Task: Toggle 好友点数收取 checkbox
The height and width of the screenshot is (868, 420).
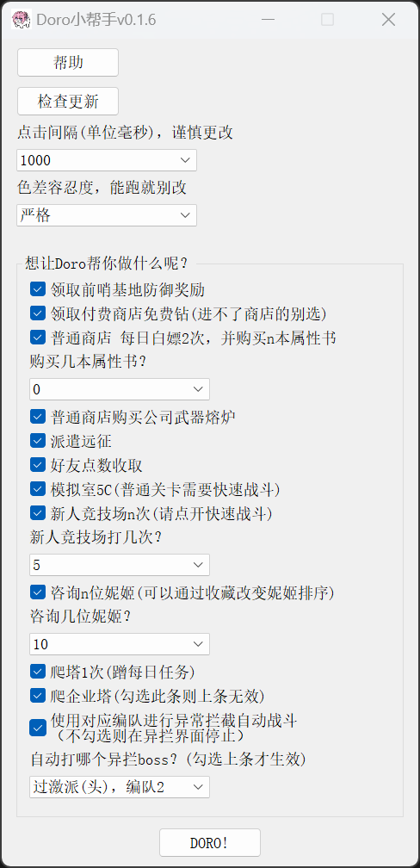Action: pyautogui.click(x=38, y=465)
